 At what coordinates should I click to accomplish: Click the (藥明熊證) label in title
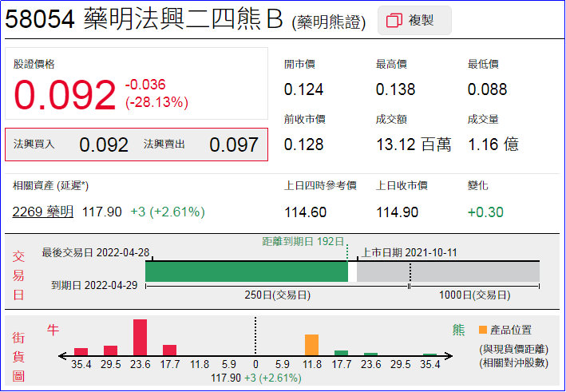click(328, 23)
